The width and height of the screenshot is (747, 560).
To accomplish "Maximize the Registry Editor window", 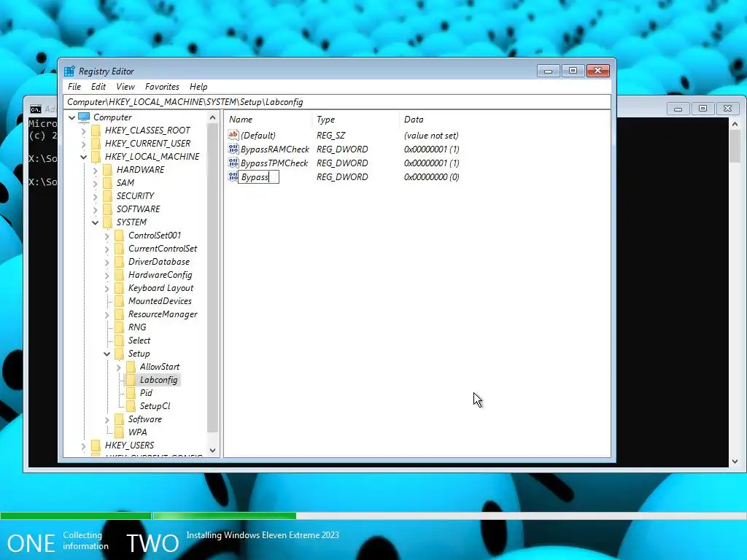I will tap(573, 71).
